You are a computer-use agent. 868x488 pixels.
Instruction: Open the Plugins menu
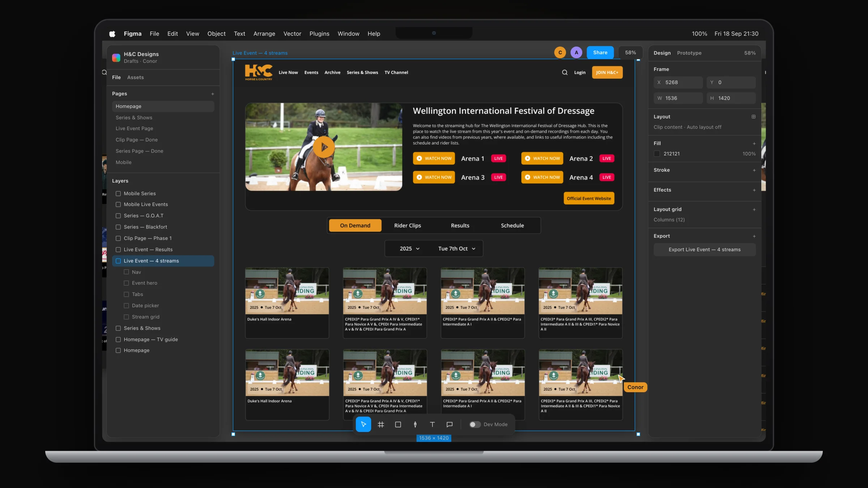coord(319,34)
